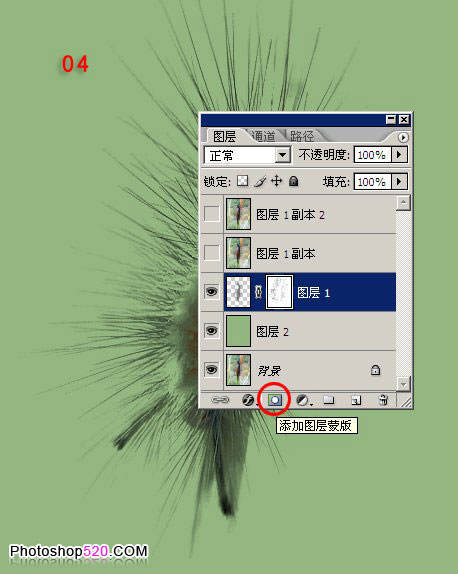The image size is (458, 574).
Task: Click the green 图层 2 thumbnail
Action: coord(238,331)
